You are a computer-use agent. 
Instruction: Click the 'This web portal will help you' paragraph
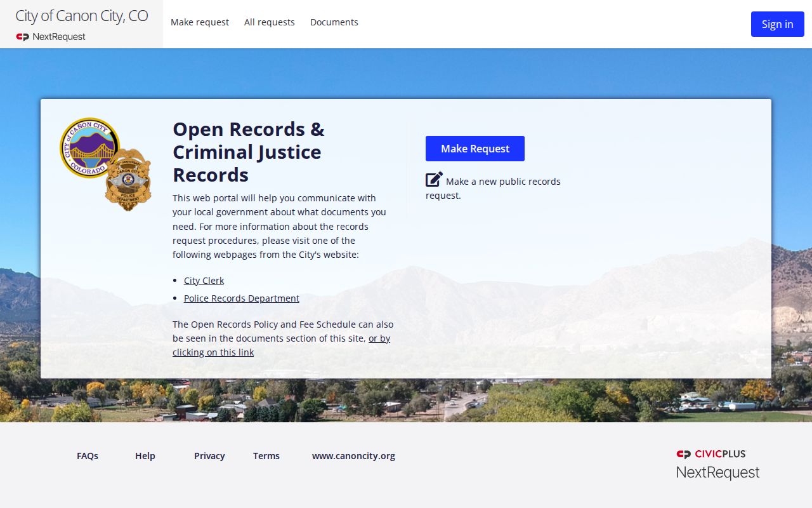(279, 226)
